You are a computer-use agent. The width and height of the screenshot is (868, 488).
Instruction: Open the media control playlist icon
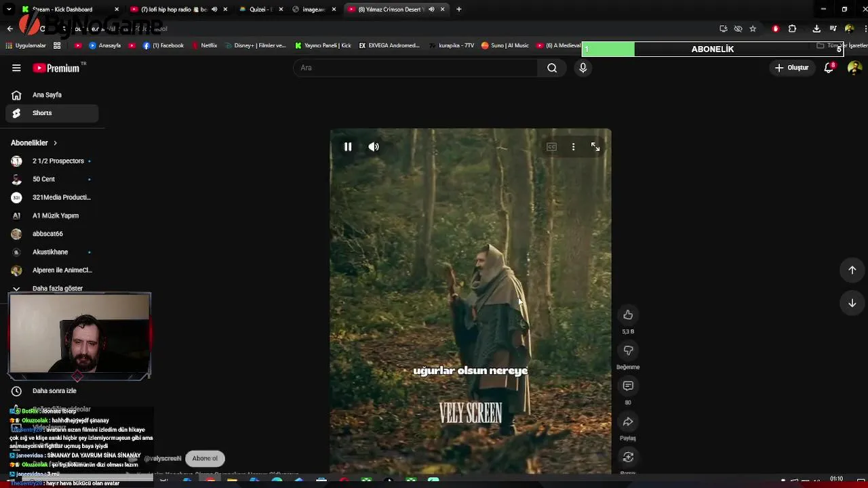pyautogui.click(x=833, y=28)
